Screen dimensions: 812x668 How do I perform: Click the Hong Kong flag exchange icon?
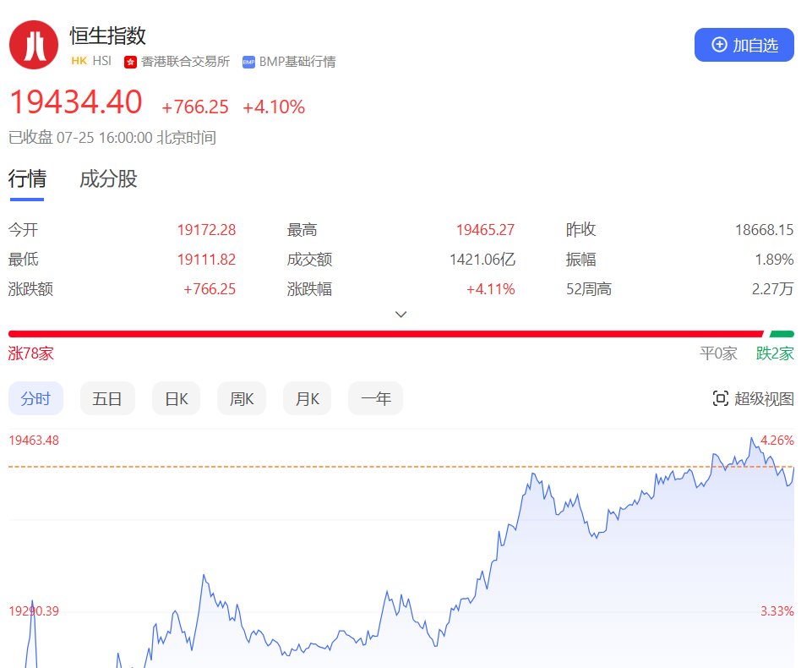pos(130,63)
